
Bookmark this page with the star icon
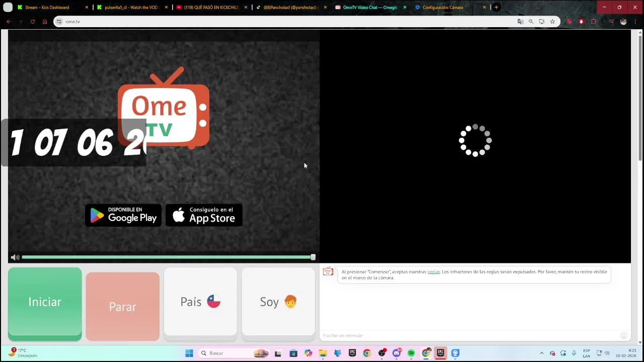(x=552, y=22)
